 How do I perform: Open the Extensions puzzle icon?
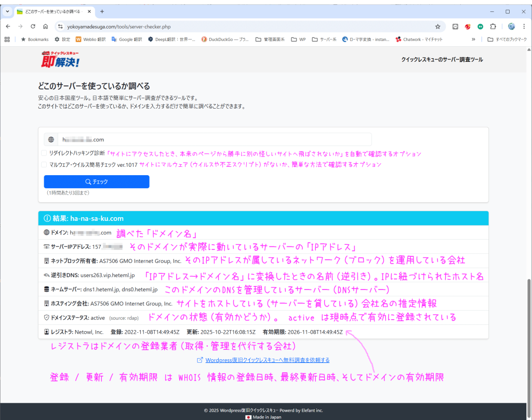point(493,27)
